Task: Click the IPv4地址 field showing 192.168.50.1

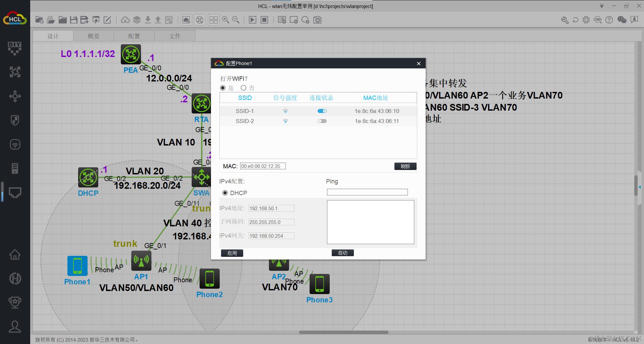Action: coord(271,208)
